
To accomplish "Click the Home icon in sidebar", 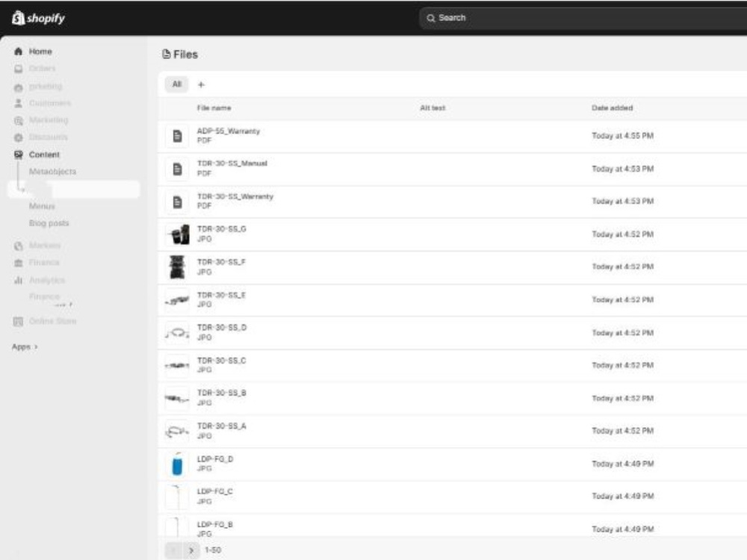I will click(19, 52).
